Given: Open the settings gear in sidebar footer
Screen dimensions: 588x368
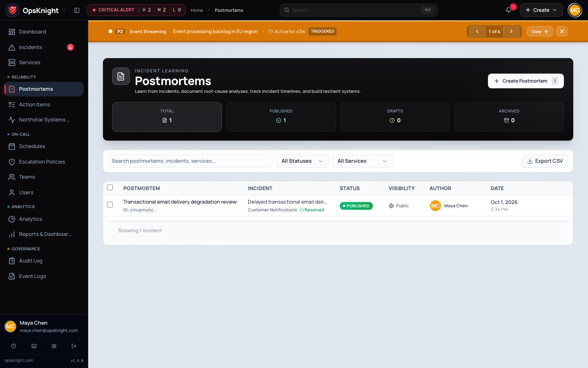Looking at the screenshot, I should tap(54, 346).
